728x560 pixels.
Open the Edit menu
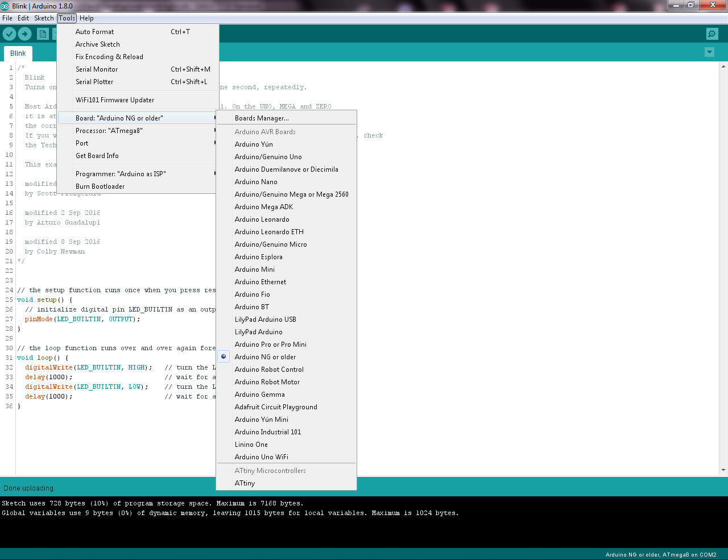click(x=23, y=18)
